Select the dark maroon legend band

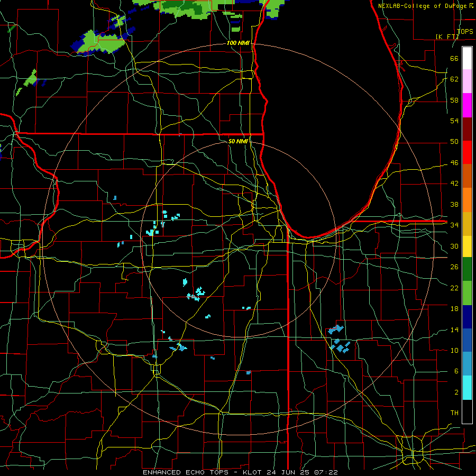[467, 129]
